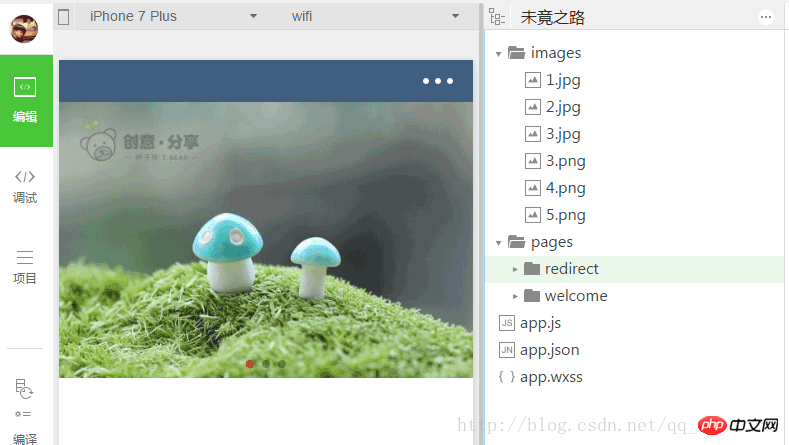Open file 2.jpg
Screen dimensions: 789x445
[563, 107]
